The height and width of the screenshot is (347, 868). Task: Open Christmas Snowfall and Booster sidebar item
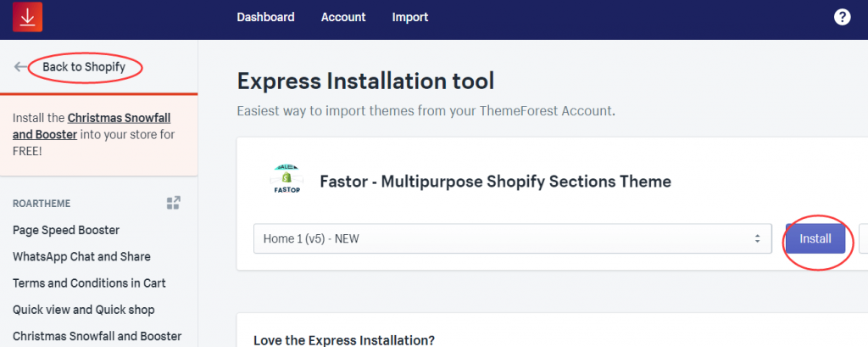click(97, 336)
